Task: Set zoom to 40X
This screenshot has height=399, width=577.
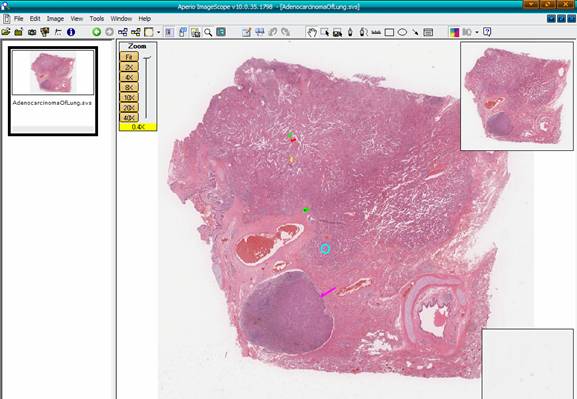Action: tap(129, 118)
